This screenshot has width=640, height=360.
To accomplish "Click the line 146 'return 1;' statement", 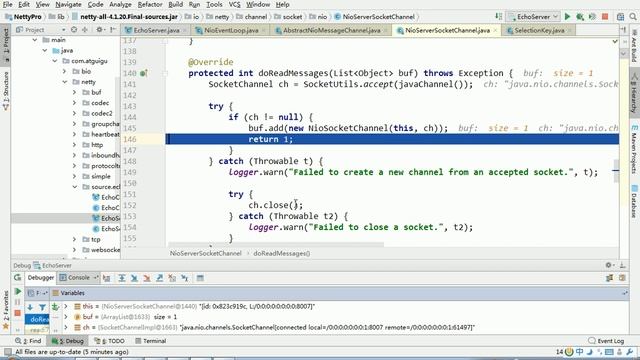I will pos(270,139).
